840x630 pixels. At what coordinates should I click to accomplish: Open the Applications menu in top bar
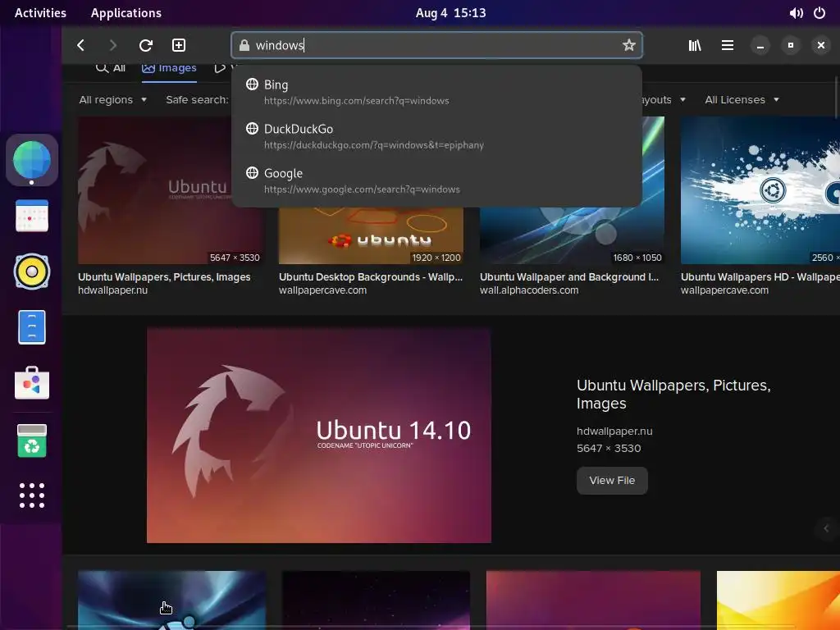tap(126, 13)
